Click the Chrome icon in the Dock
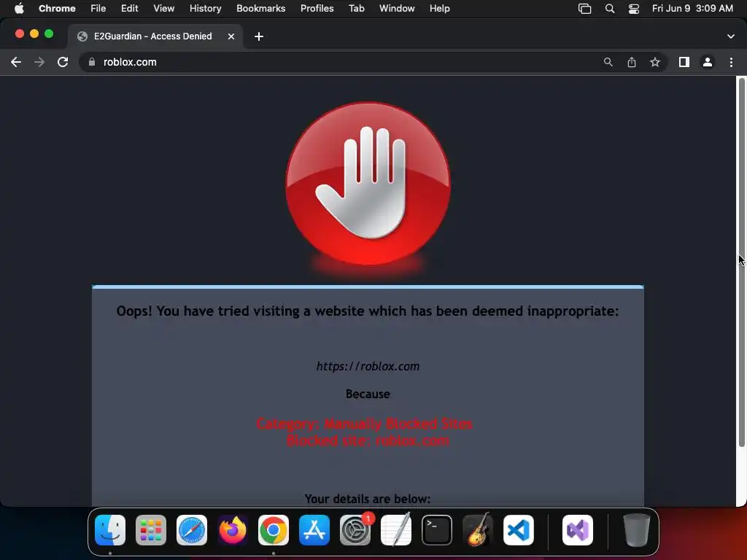The image size is (747, 560). pos(274,530)
